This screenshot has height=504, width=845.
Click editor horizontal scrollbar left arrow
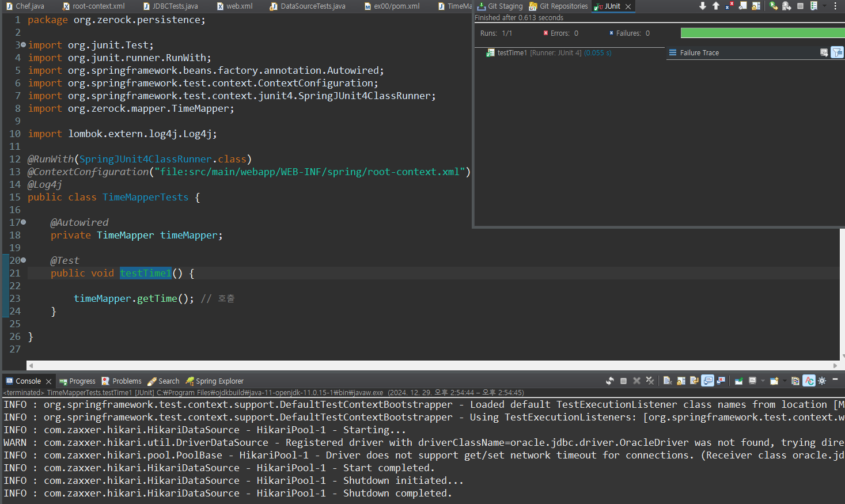click(x=31, y=366)
